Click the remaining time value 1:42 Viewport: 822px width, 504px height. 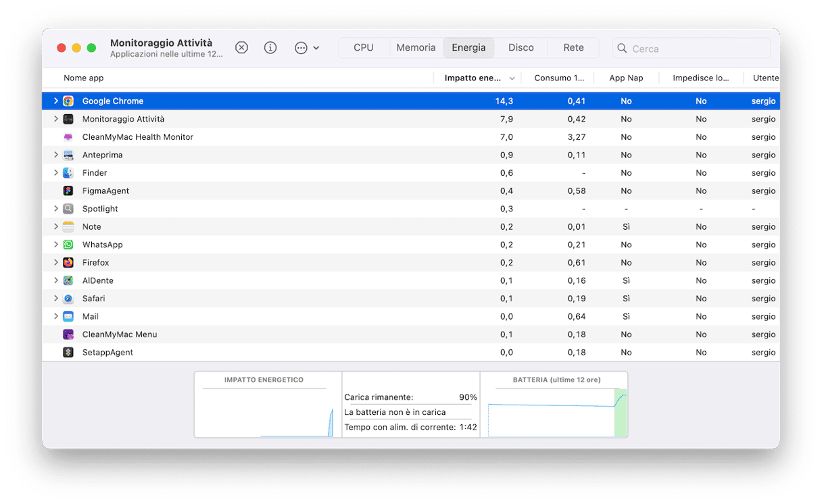pos(468,427)
